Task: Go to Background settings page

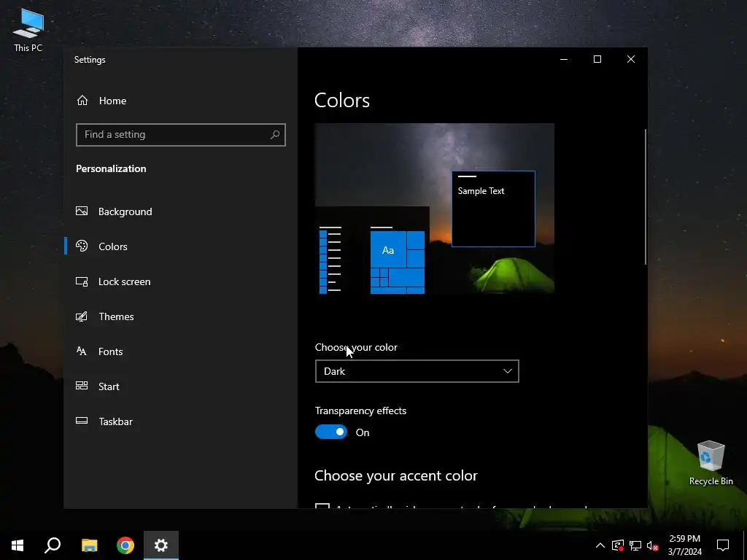Action: coord(125,211)
